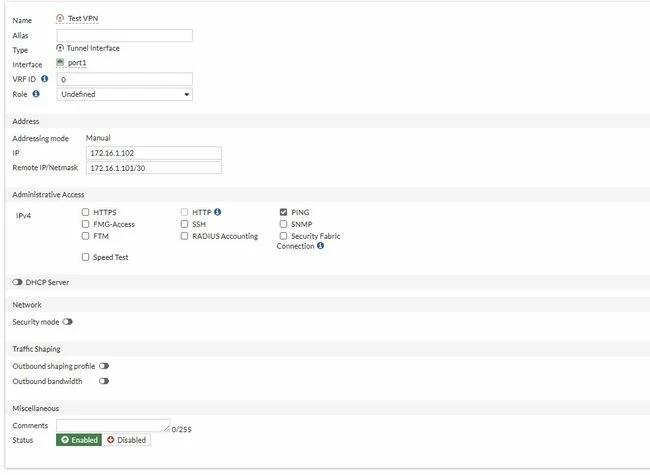This screenshot has height=475, width=650.
Task: Focus the VRF ID input field
Action: click(124, 79)
